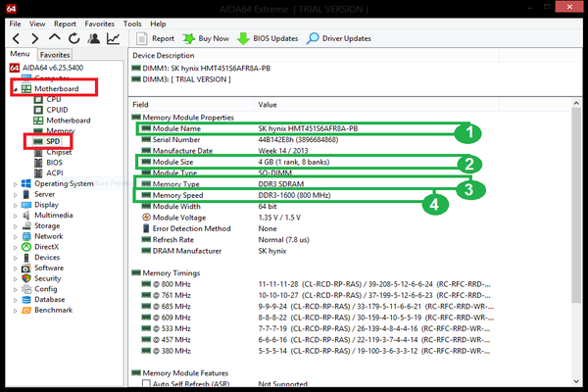This screenshot has width=588, height=392.
Task: Expand the Multimedia node
Action: tap(16, 216)
